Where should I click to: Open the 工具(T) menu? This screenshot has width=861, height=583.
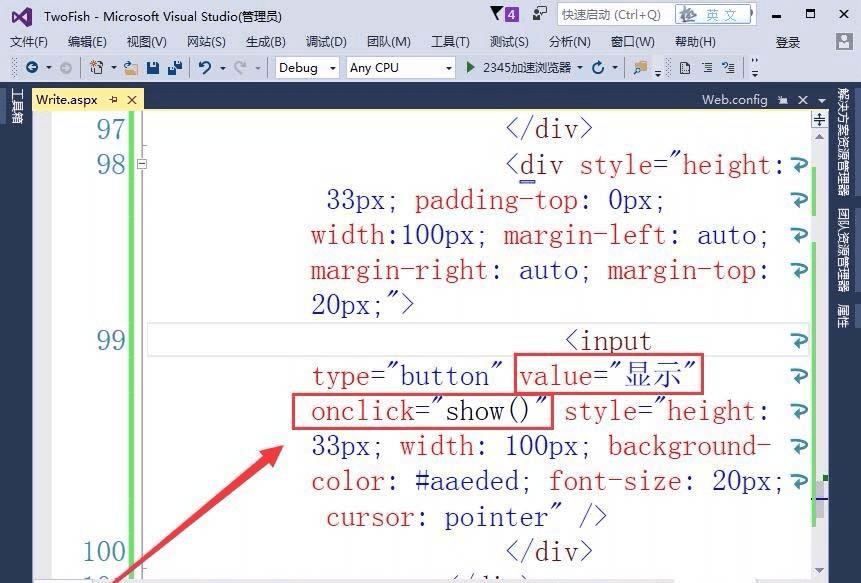click(450, 42)
